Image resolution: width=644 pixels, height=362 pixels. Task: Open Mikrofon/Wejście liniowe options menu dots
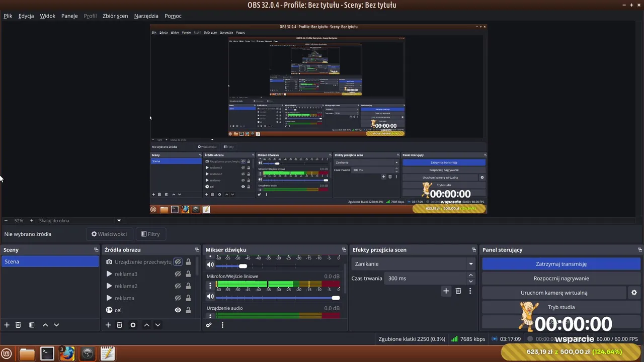click(x=210, y=285)
